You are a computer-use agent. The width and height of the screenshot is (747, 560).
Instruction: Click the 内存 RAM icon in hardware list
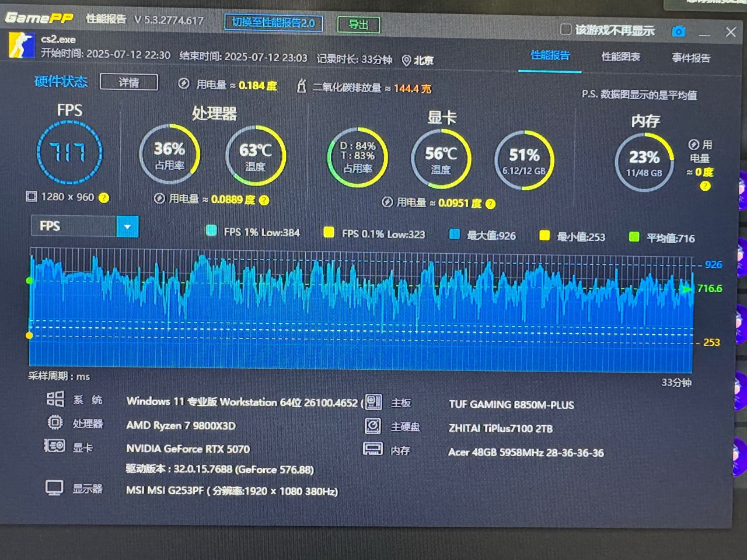372,449
